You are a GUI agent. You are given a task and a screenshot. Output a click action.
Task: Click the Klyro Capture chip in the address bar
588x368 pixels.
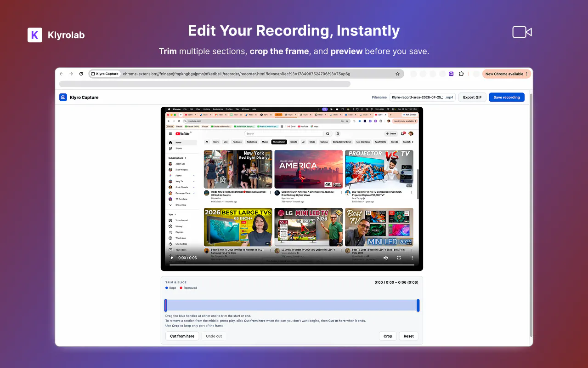pos(105,74)
